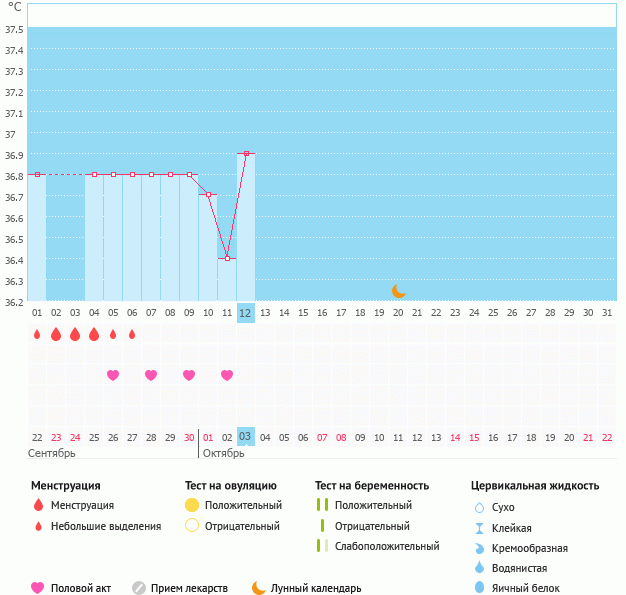The image size is (626, 595).
Task: Click the double green bar positive pregnancy icon
Action: (x=322, y=505)
